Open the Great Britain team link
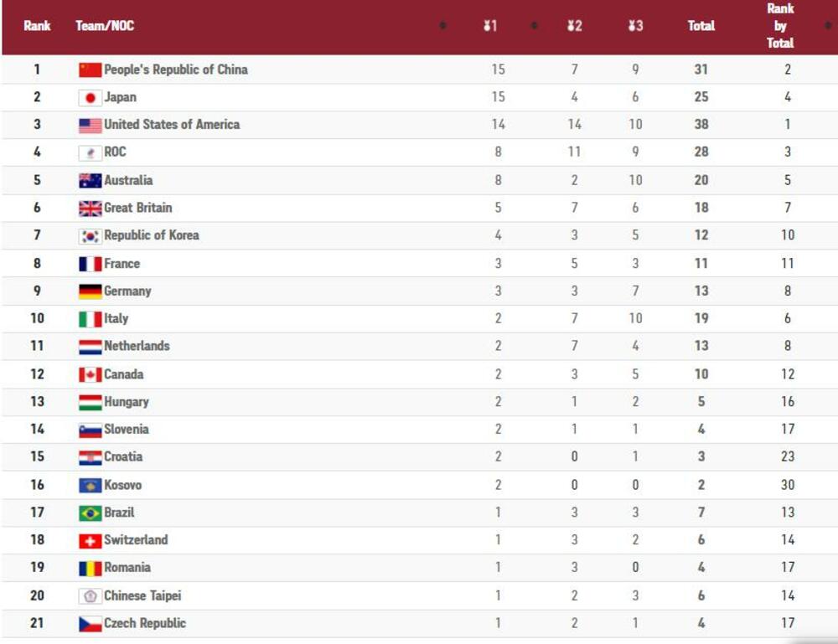Viewport: 838px width, 644px height. 137,208
